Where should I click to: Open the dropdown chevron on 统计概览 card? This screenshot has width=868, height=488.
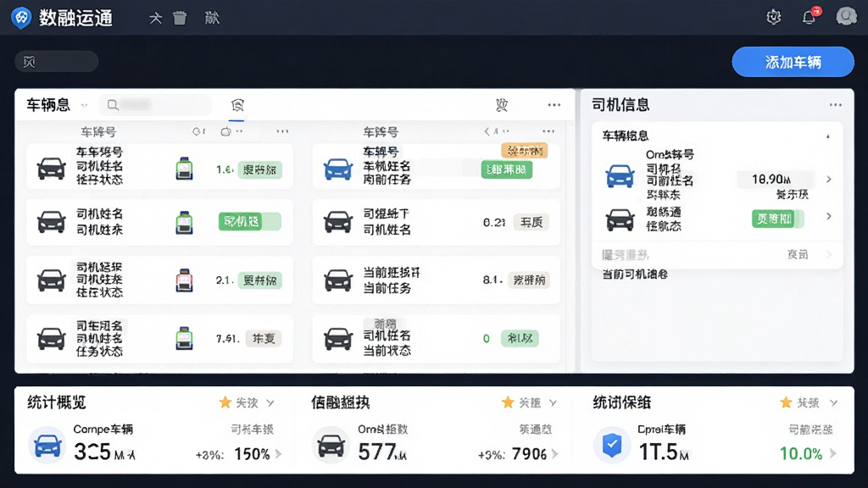tap(270, 402)
